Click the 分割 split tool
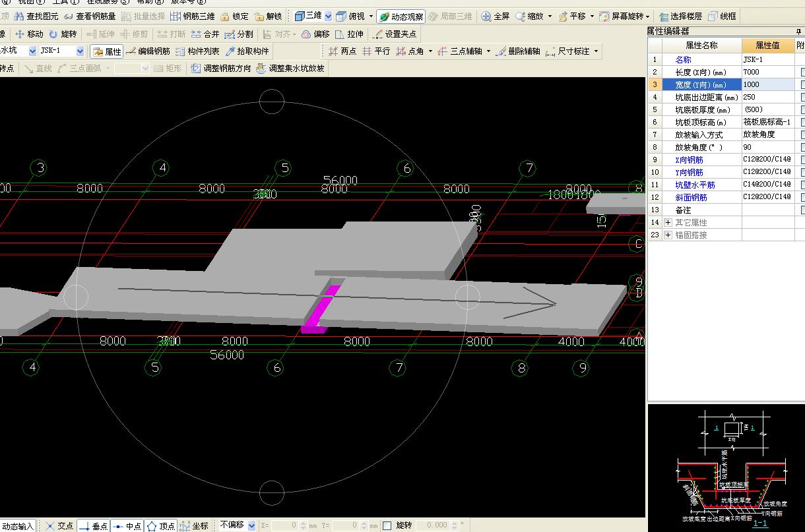The image size is (805, 532). [x=239, y=34]
